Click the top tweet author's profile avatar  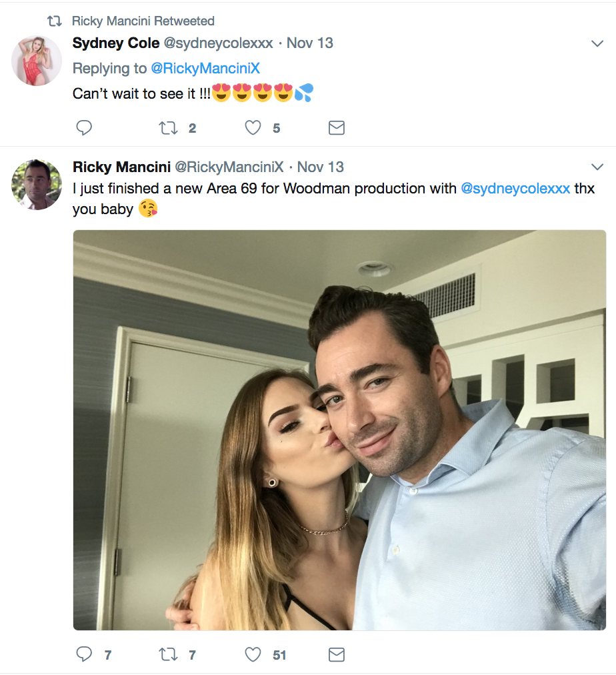[x=37, y=61]
